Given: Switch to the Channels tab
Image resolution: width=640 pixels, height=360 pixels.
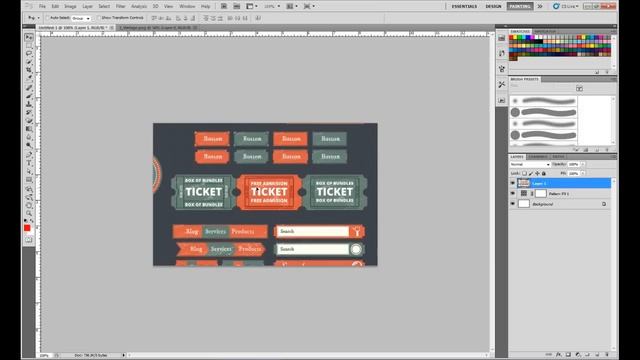Looking at the screenshot, I should [x=538, y=157].
